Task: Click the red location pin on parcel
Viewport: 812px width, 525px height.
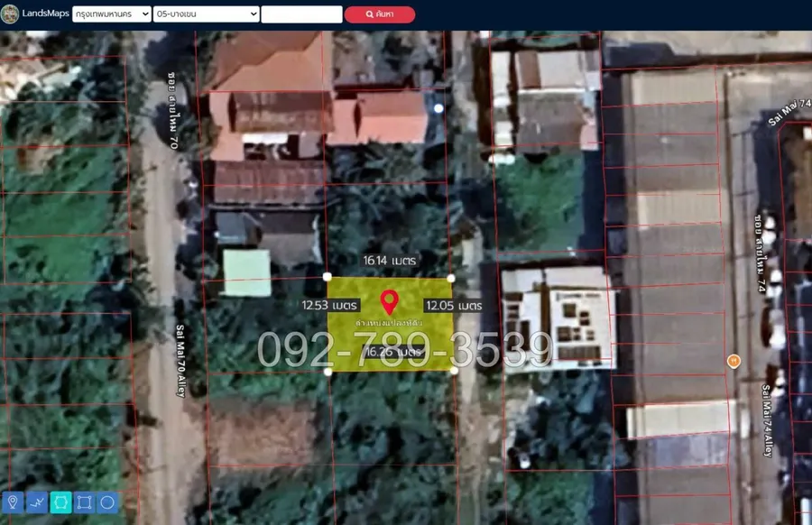Action: [389, 302]
